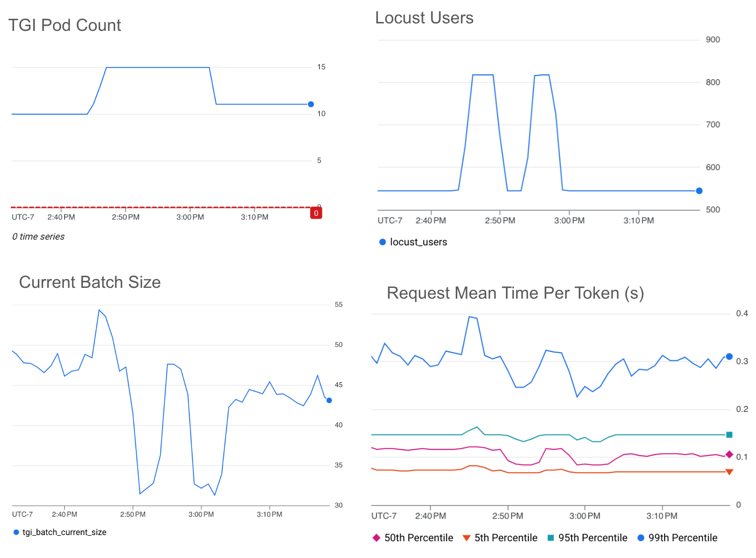Toggle the locust_users legend entry
This screenshot has width=756, height=558.
tap(413, 242)
